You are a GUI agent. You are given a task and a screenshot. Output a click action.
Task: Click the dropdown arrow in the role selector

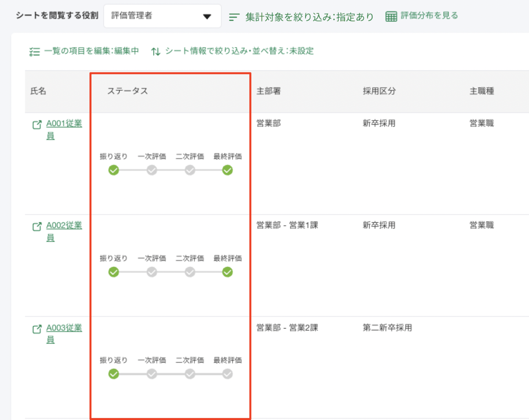207,16
